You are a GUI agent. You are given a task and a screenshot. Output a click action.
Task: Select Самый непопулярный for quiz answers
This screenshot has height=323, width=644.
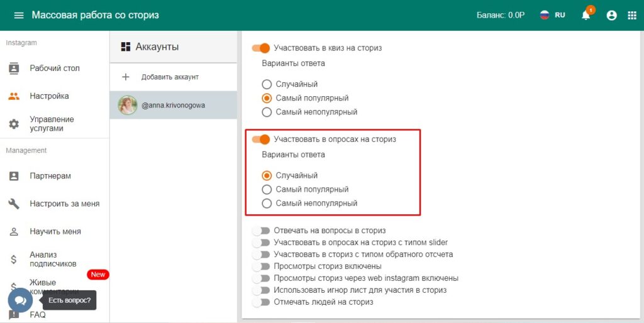pyautogui.click(x=267, y=112)
